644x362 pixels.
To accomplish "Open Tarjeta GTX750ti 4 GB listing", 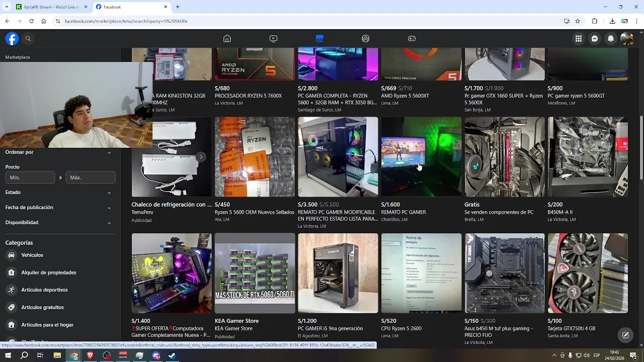I will coord(588,287).
